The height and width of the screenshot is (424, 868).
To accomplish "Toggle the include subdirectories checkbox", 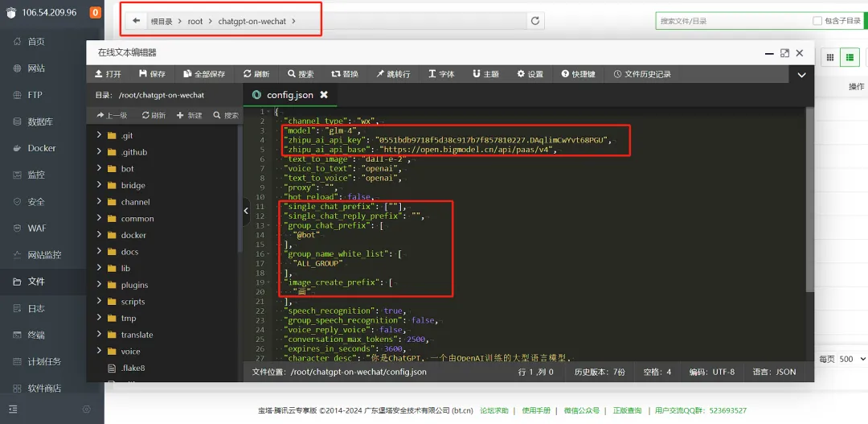I will point(817,21).
